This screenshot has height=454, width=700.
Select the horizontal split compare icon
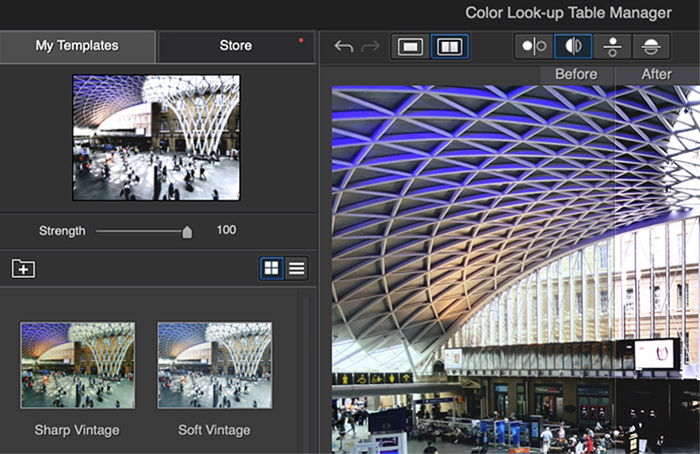pos(651,46)
